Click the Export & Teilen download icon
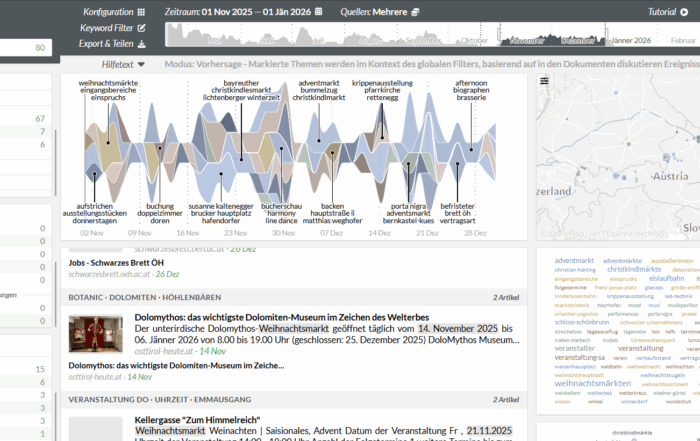Viewport: 700px width, 441px height. [x=142, y=44]
